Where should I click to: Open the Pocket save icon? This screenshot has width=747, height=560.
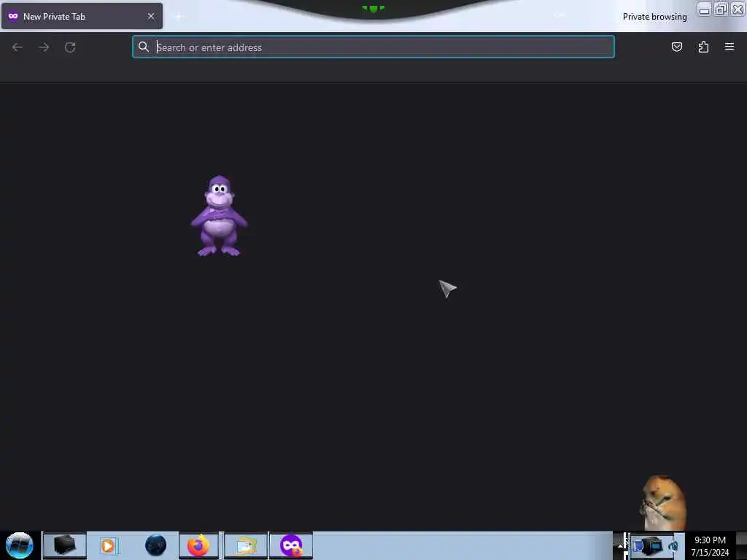pyautogui.click(x=676, y=47)
